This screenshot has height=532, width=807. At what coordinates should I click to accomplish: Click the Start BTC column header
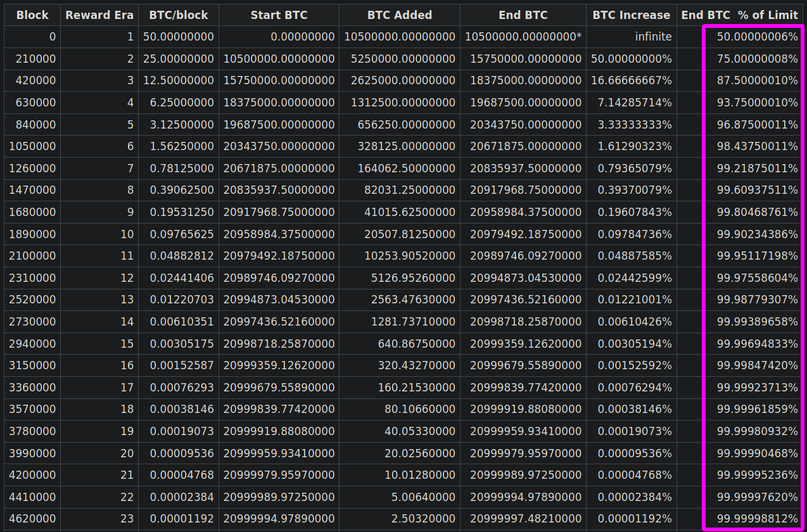(x=279, y=15)
